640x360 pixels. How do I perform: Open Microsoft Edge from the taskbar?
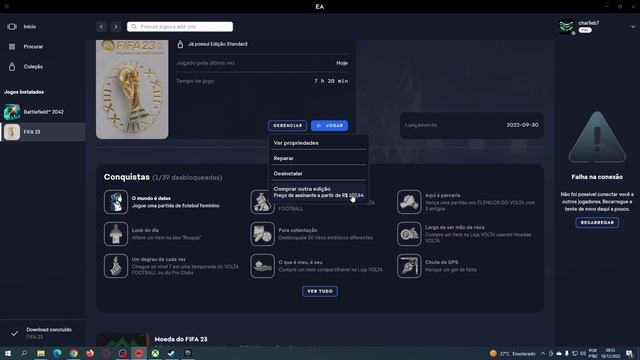coord(57,353)
